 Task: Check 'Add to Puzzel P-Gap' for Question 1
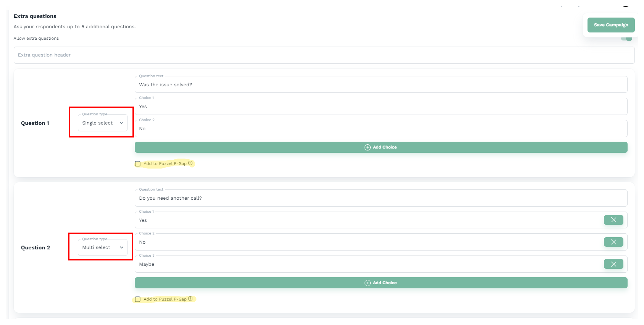click(x=138, y=164)
